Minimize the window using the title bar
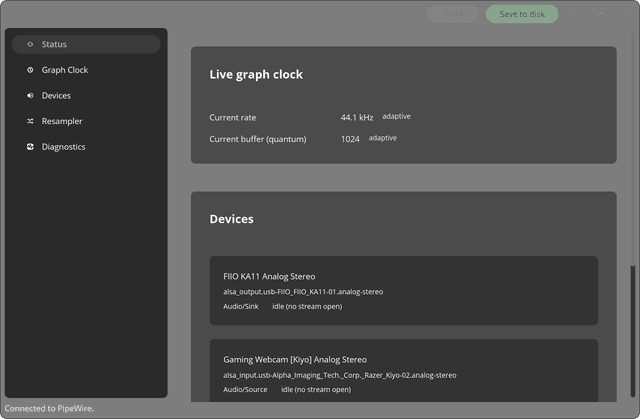The width and height of the screenshot is (640, 419). pos(575,14)
